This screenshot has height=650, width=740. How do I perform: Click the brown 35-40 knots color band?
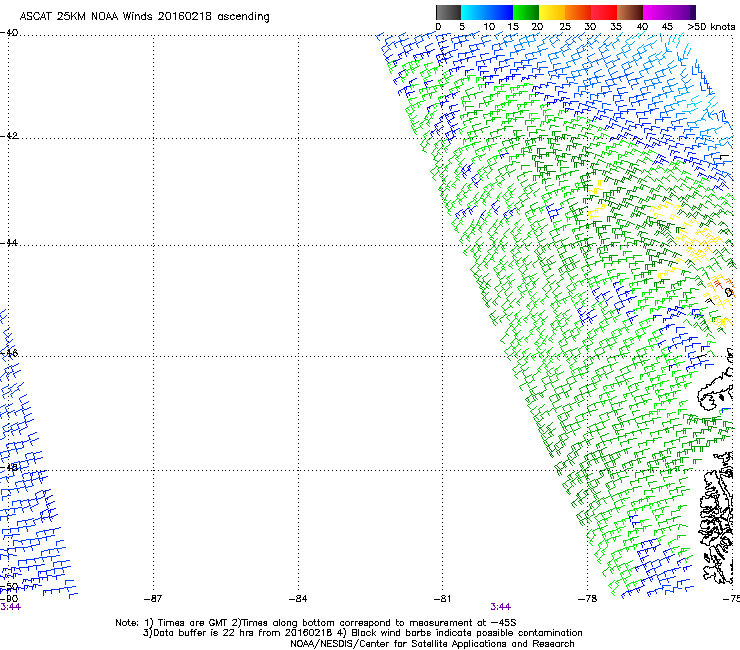click(630, 12)
